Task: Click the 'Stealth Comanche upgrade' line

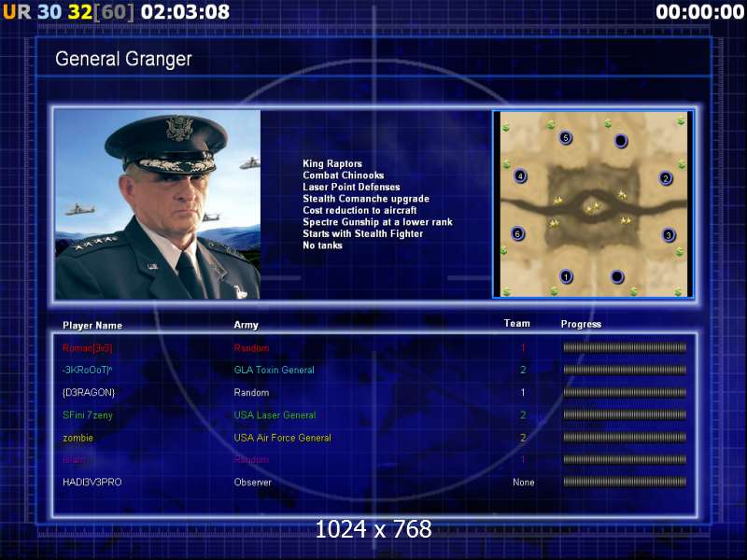Action: coord(366,199)
